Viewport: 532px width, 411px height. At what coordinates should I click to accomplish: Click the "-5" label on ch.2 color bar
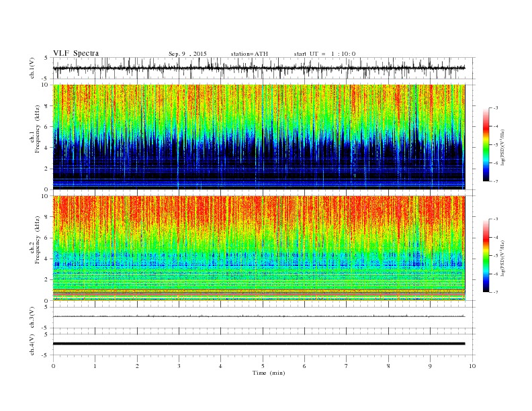[x=496, y=256]
